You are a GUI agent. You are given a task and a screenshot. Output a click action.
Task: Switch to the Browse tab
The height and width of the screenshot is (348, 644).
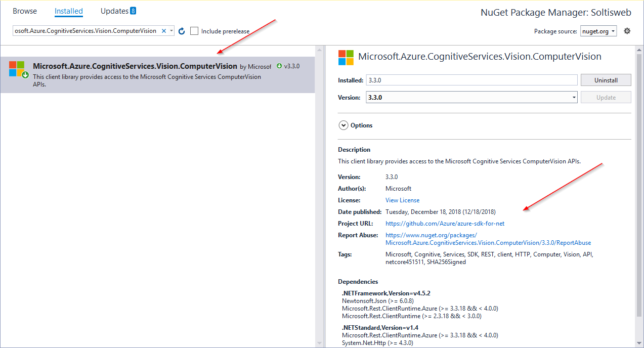(x=25, y=11)
